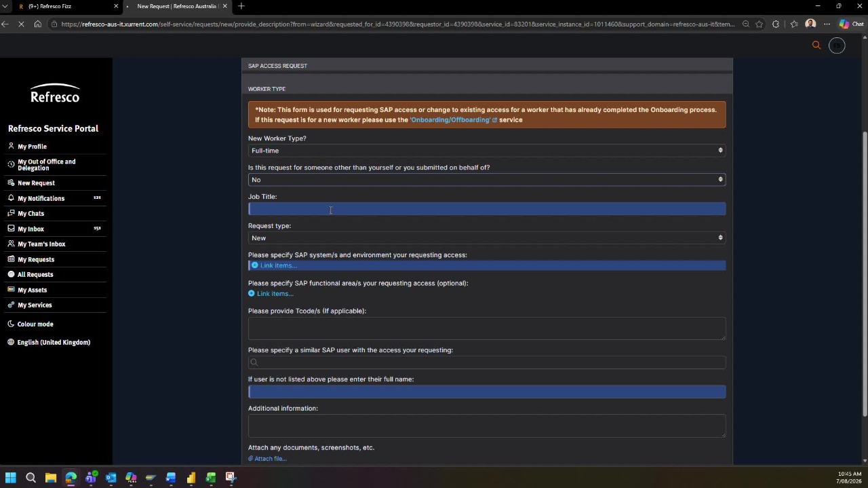Open My Notifications in sidebar

click(x=41, y=198)
